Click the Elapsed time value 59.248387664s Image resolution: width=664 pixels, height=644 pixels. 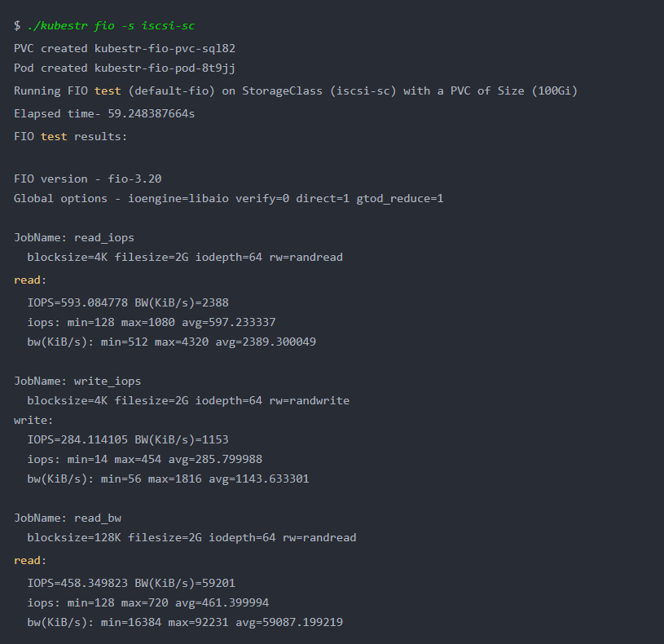click(x=152, y=113)
